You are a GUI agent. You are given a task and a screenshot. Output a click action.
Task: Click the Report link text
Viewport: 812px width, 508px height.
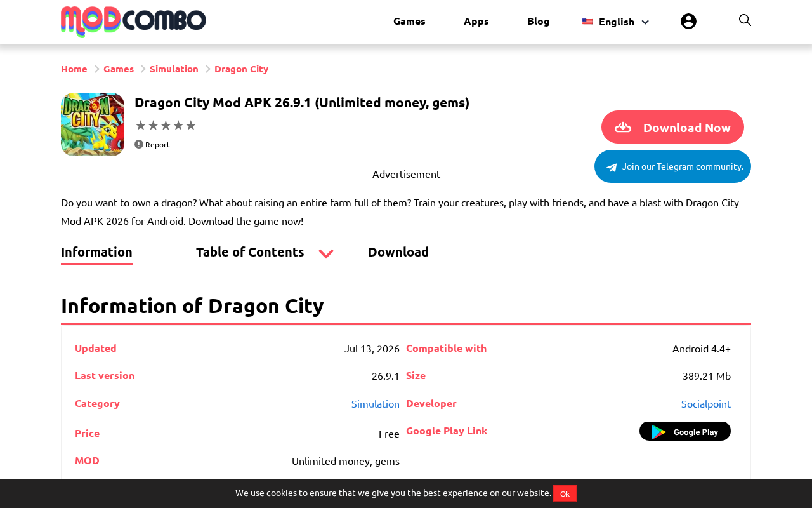point(157,145)
